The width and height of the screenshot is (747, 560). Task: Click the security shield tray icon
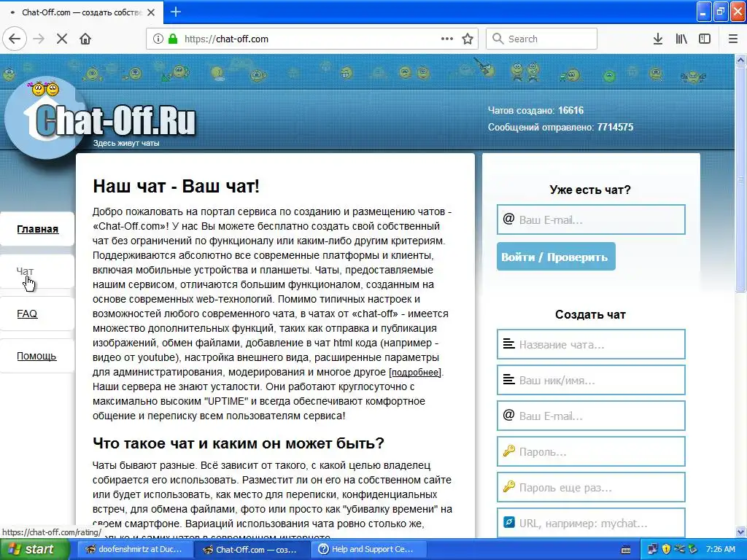[x=666, y=550]
